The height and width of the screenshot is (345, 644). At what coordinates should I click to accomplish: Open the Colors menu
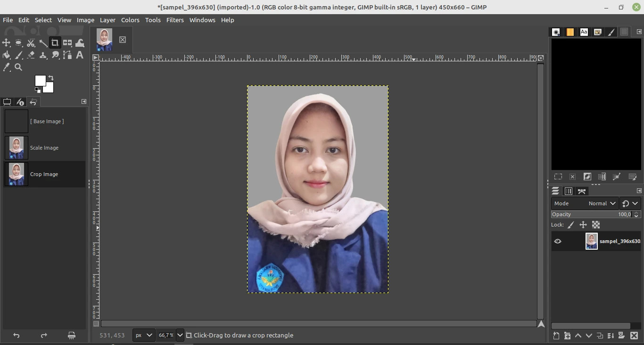tap(130, 20)
